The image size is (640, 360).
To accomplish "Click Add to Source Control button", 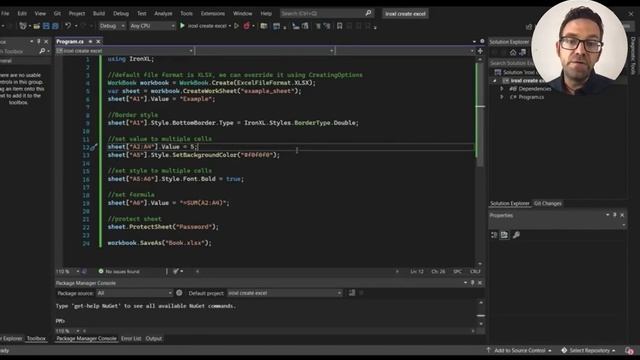I will pos(519,350).
